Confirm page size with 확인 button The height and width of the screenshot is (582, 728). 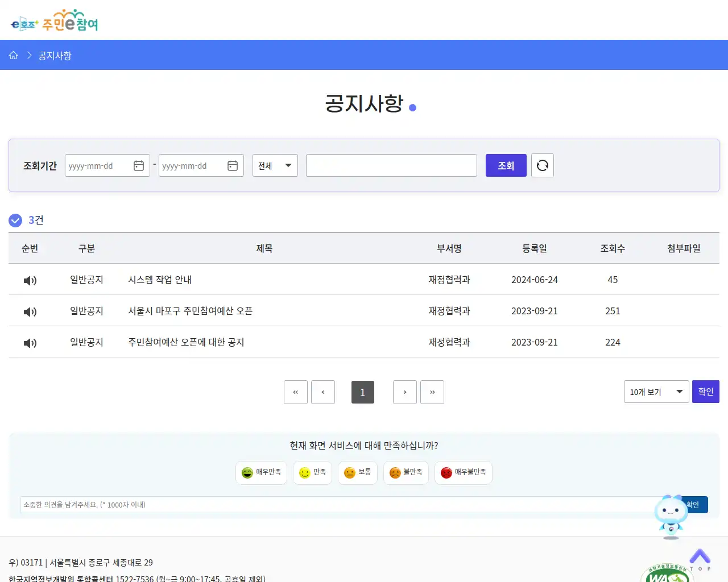point(706,392)
